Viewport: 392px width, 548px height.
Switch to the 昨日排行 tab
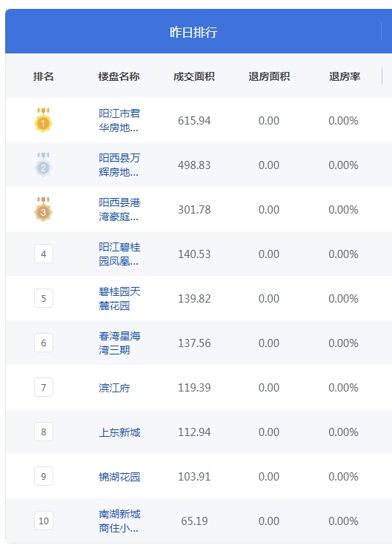pyautogui.click(x=193, y=32)
